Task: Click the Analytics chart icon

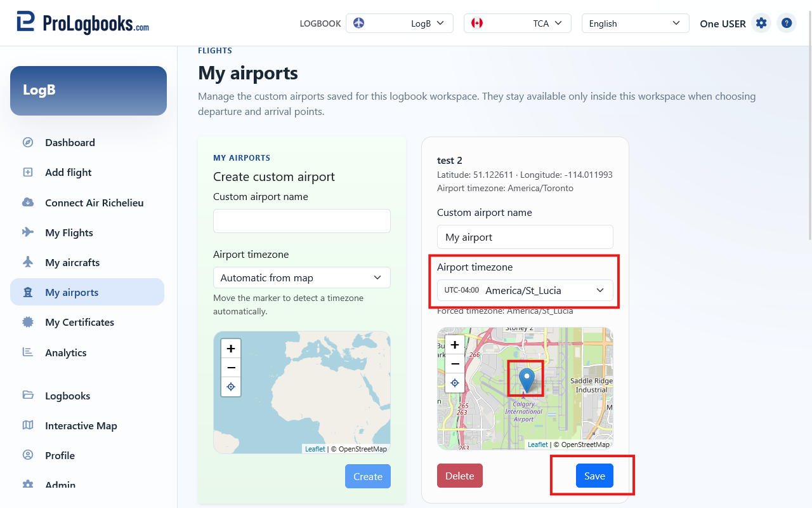Action: tap(28, 352)
